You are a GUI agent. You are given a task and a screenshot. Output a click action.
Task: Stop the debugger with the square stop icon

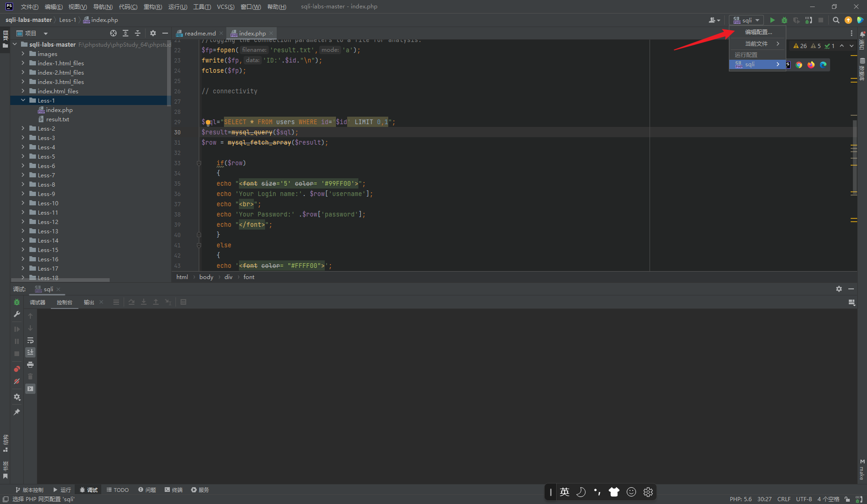pos(16,353)
